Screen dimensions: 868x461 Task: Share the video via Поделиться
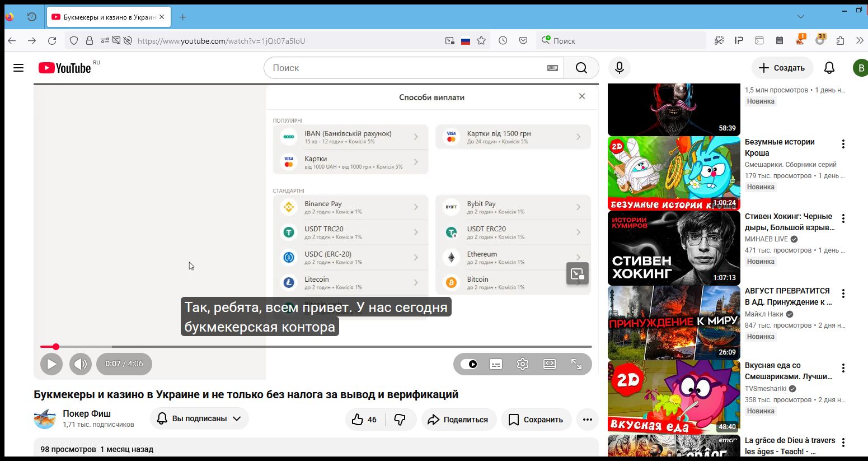point(458,420)
